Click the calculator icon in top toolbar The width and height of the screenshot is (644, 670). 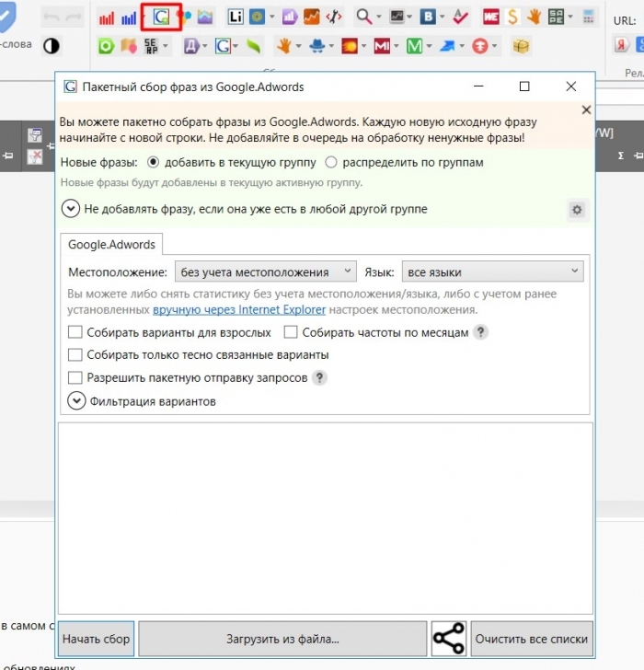coord(589,17)
